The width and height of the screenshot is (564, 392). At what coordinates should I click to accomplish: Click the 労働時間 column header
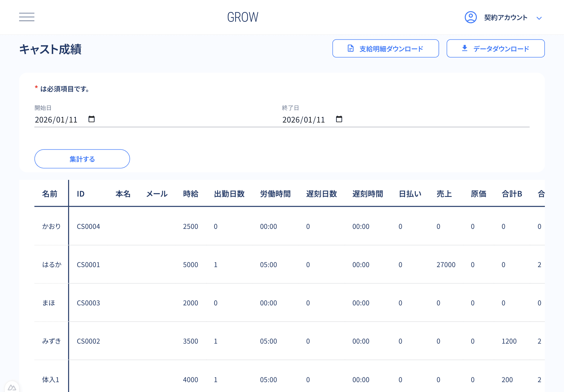(275, 194)
